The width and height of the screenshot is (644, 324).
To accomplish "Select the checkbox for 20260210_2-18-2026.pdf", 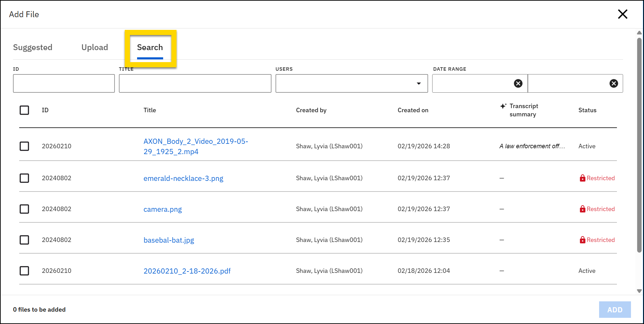I will click(24, 271).
